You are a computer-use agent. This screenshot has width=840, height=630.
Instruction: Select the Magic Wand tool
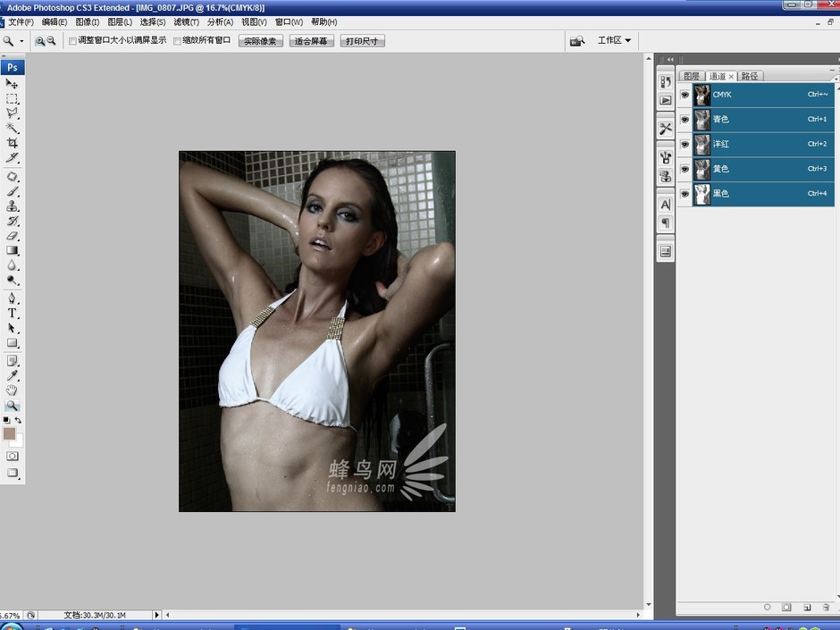12,128
